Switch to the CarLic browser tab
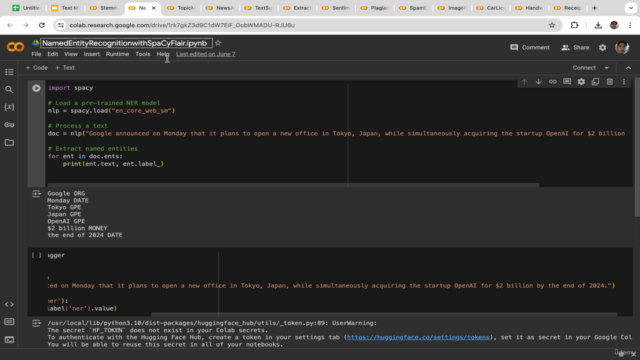The width and height of the screenshot is (640, 360). click(x=491, y=8)
